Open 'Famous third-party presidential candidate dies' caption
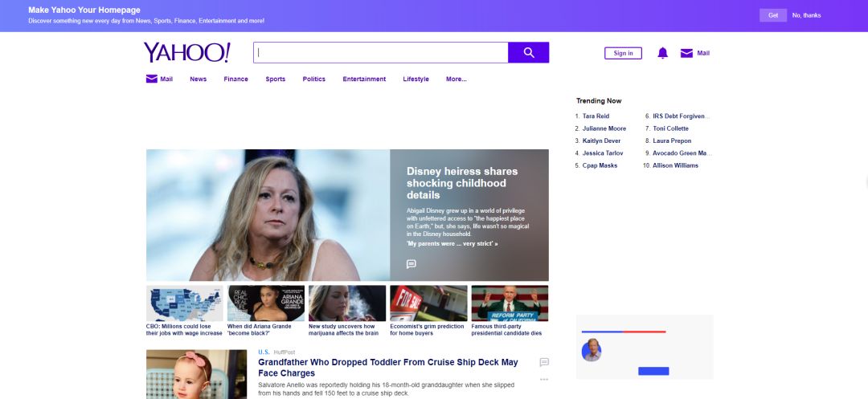The width and height of the screenshot is (868, 399). 506,330
